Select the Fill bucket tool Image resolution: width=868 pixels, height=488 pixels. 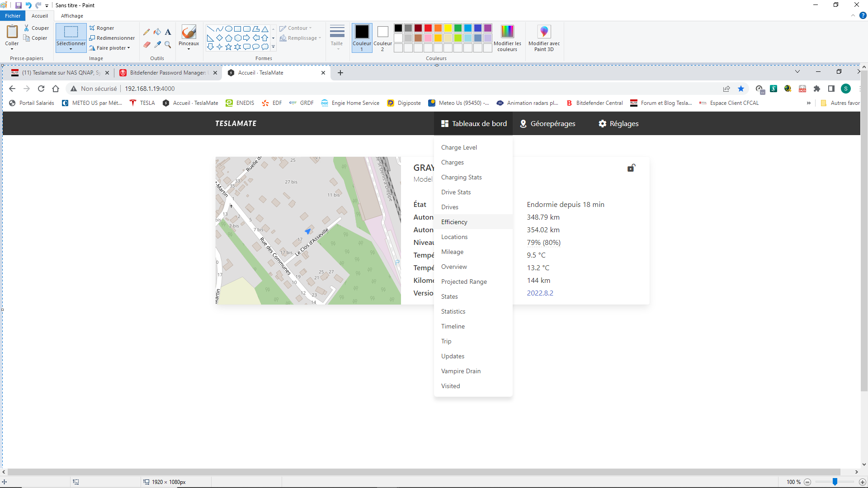point(157,32)
